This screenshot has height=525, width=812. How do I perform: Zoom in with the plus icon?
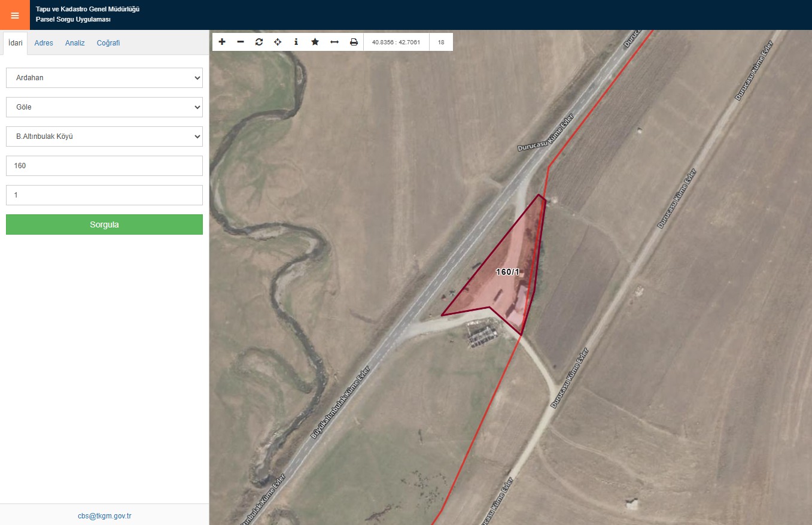[222, 42]
